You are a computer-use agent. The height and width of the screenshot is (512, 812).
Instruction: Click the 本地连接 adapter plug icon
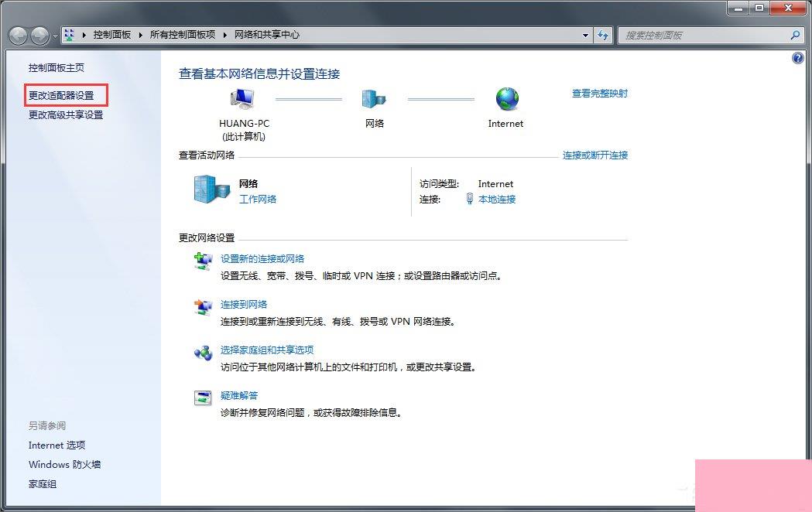470,199
